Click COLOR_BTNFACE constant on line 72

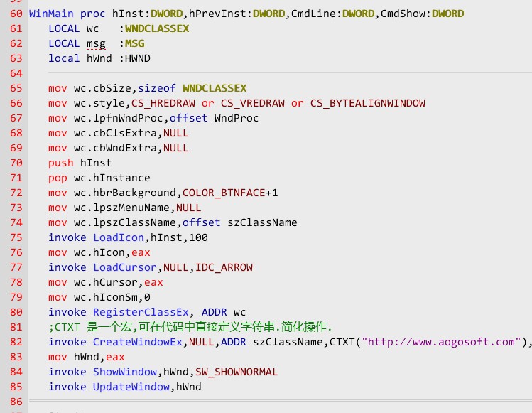click(x=224, y=193)
